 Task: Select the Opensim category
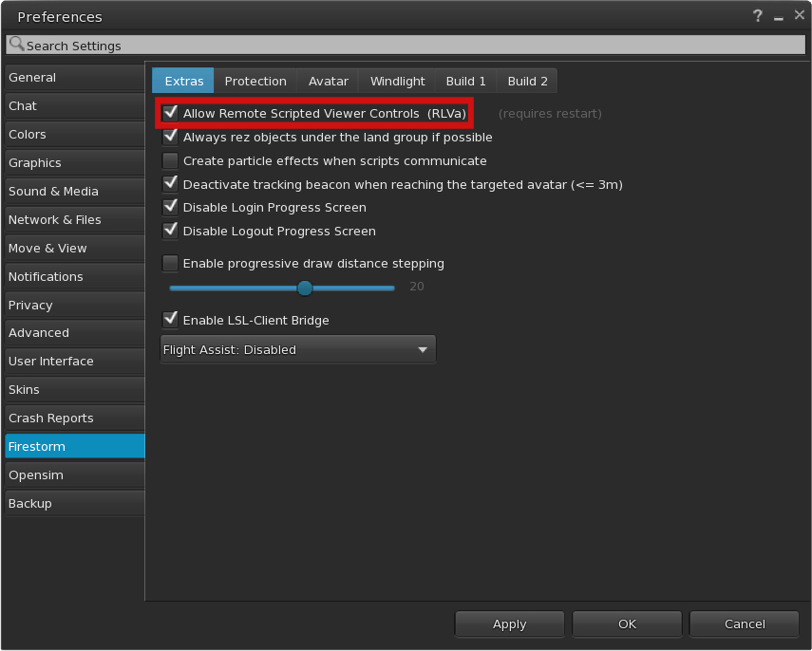74,474
